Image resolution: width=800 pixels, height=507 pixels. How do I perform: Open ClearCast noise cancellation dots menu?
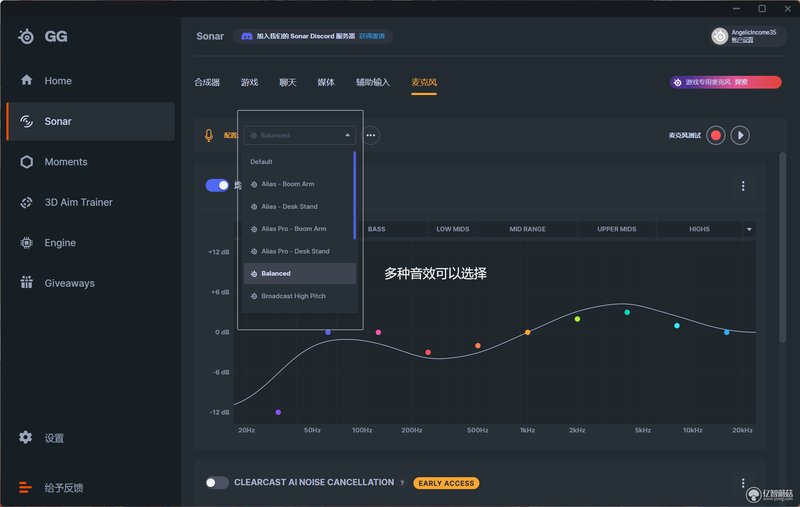pos(743,483)
